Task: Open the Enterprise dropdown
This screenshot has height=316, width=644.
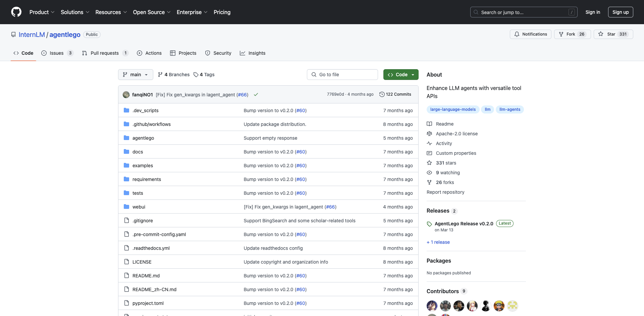Action: click(x=192, y=12)
